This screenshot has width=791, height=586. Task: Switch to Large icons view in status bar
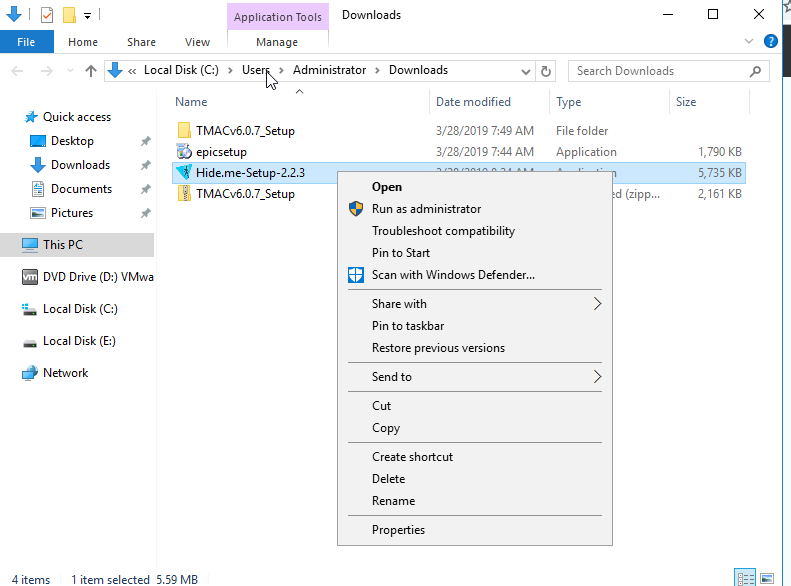tap(767, 578)
